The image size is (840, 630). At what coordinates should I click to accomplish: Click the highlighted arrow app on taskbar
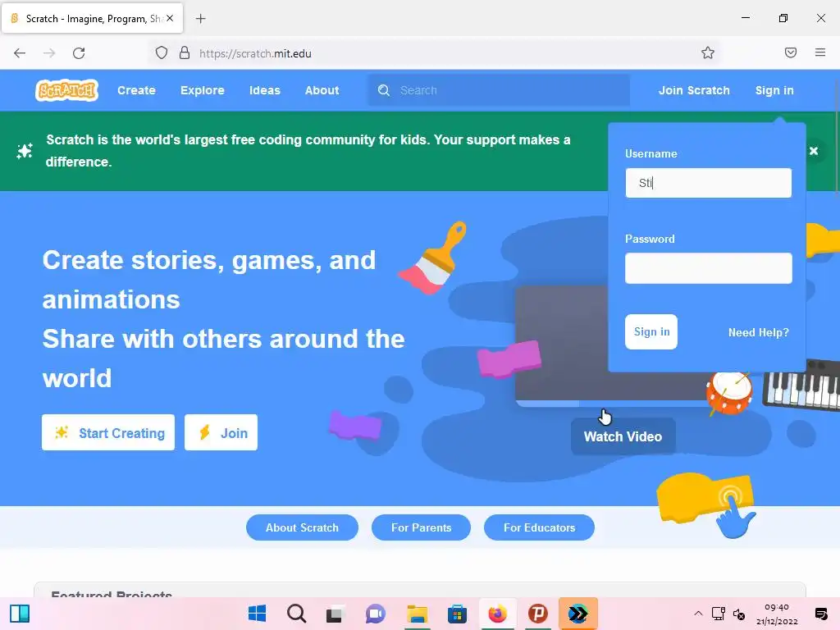[x=578, y=614]
